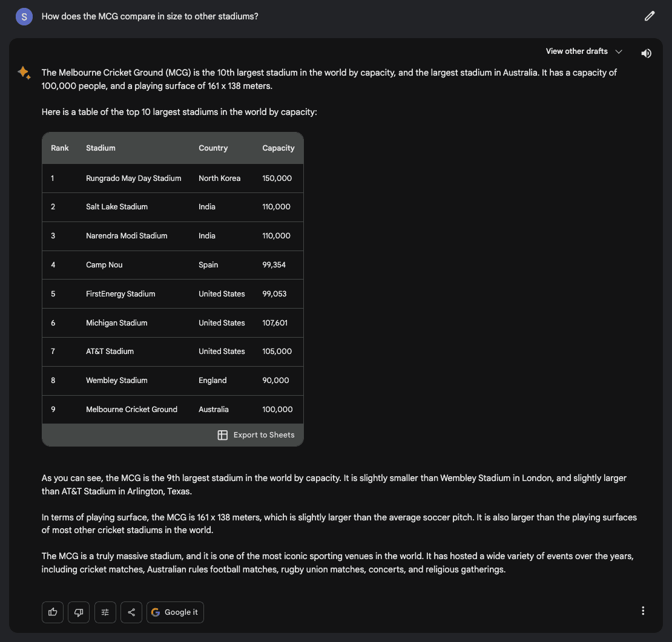Click the speaker icon to listen to the response
Screen dimensions: 672x642
click(x=646, y=53)
